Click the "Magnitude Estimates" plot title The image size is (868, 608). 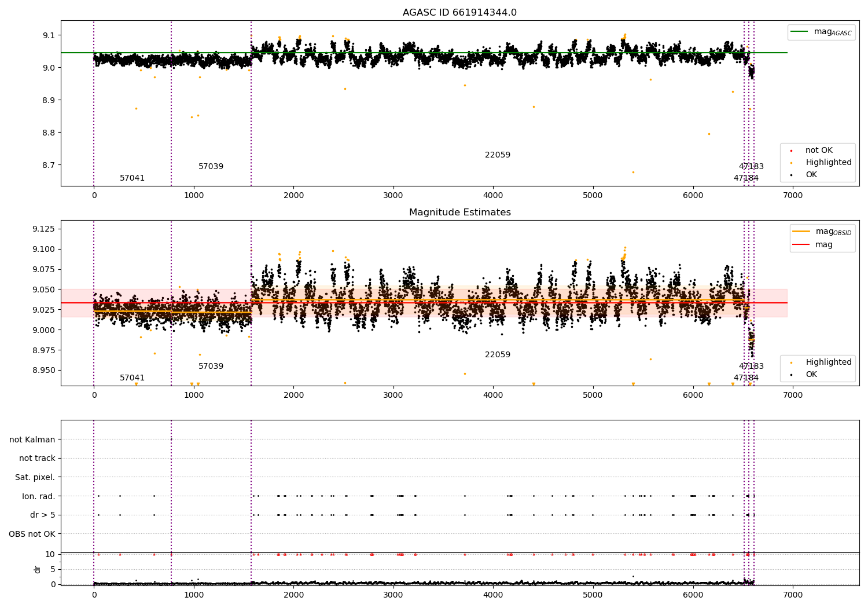pos(460,213)
